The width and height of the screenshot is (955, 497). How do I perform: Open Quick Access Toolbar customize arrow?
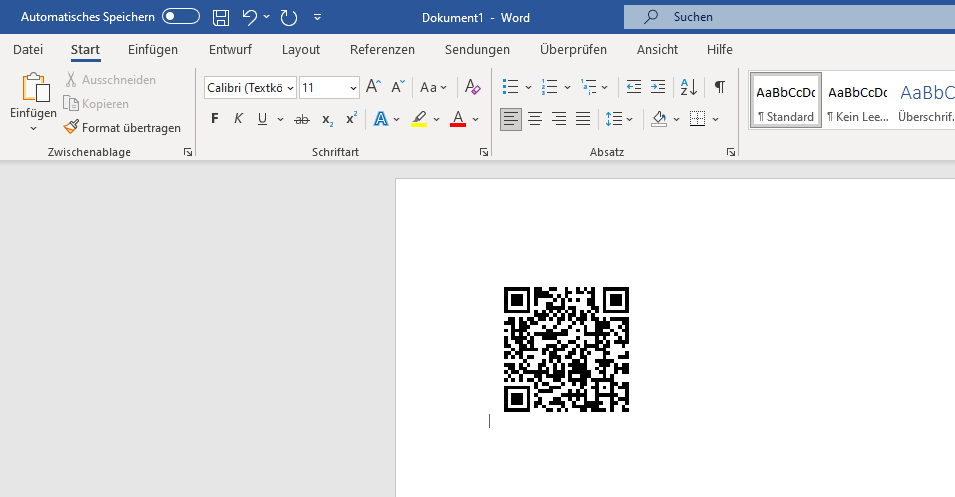coord(317,18)
